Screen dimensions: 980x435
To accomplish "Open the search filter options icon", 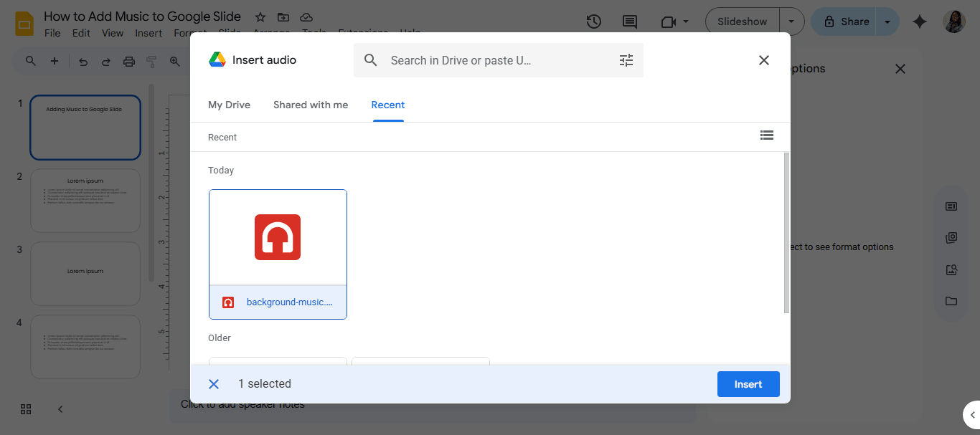I will 626,60.
